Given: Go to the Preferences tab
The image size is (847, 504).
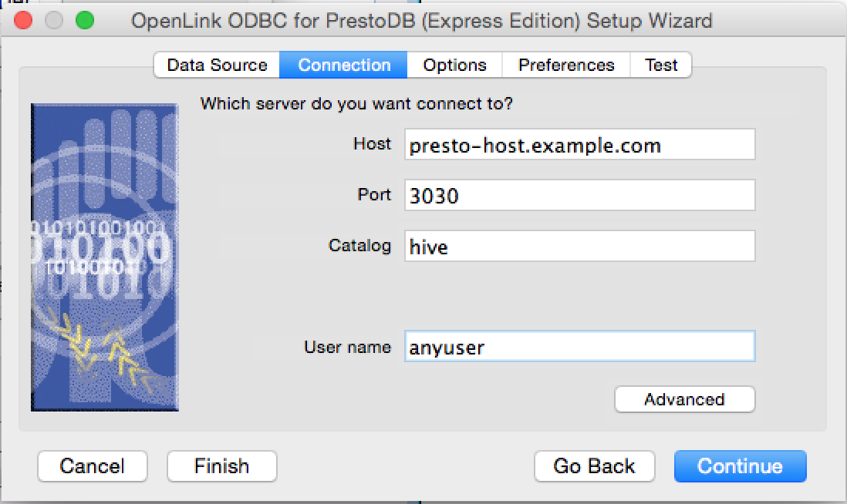Looking at the screenshot, I should 566,66.
